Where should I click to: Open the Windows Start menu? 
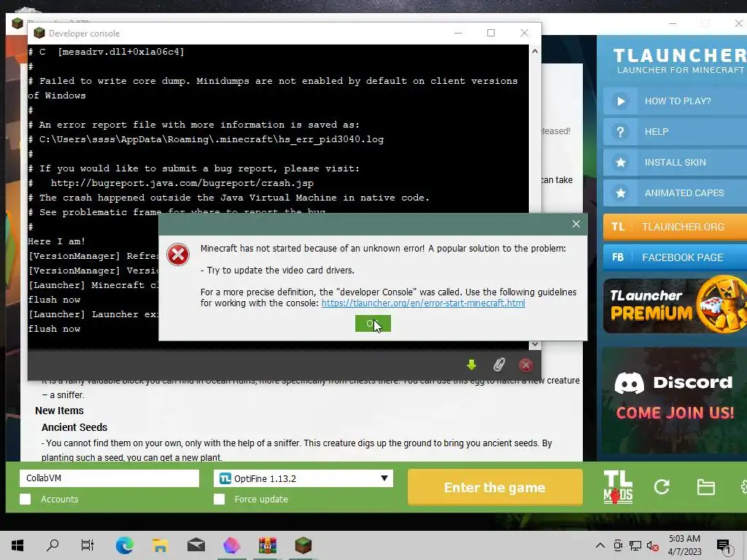18,545
